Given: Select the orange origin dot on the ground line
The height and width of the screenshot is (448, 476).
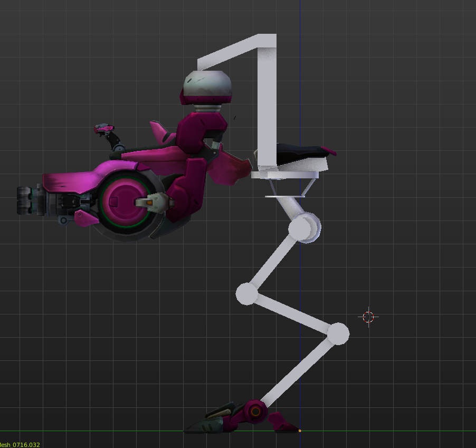Looking at the screenshot, I should [300, 431].
